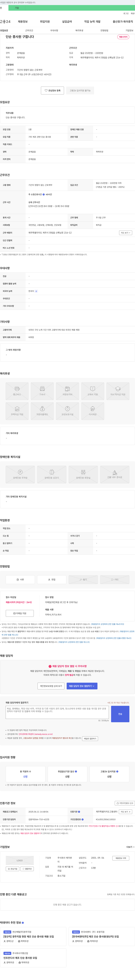
Task: Open 지도 보기 dropdown beside 근무 예정지
Action: coord(125,233)
